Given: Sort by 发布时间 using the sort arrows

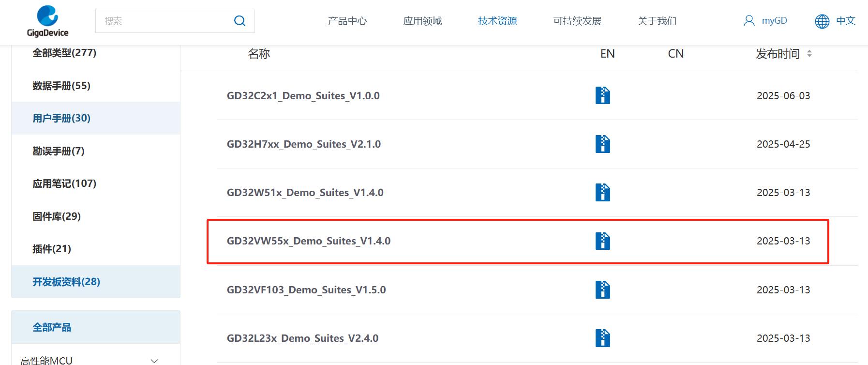Looking at the screenshot, I should click(809, 54).
